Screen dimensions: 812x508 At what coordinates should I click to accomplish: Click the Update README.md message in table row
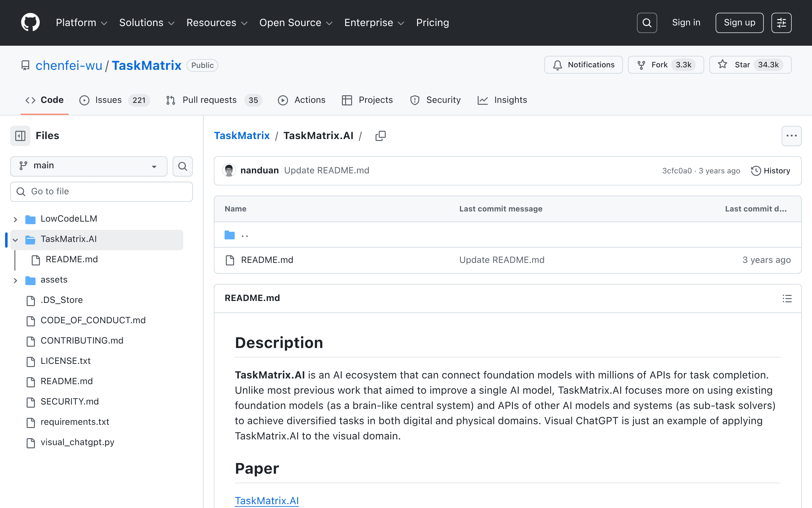pos(501,260)
